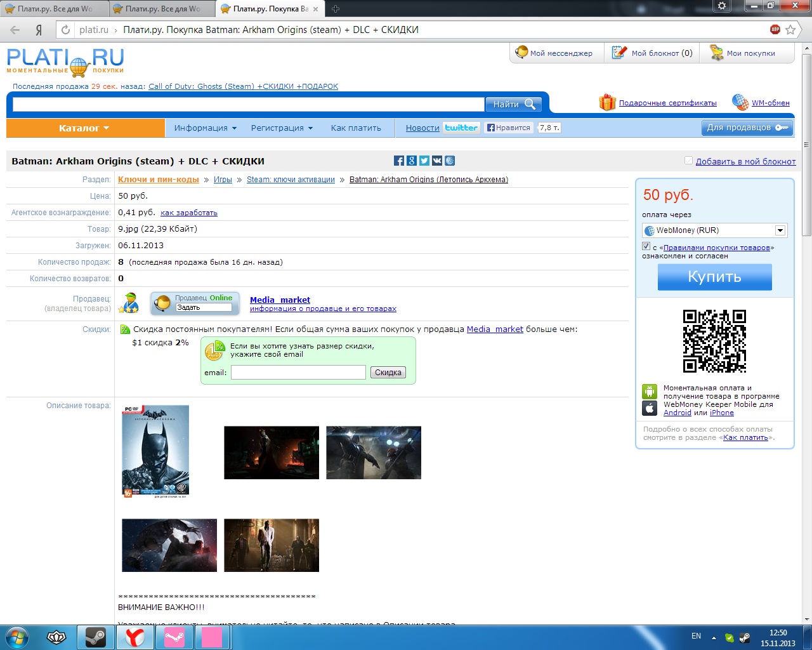812x650 pixels.
Task: Open the "Для продавцов" button
Action: coord(747,128)
